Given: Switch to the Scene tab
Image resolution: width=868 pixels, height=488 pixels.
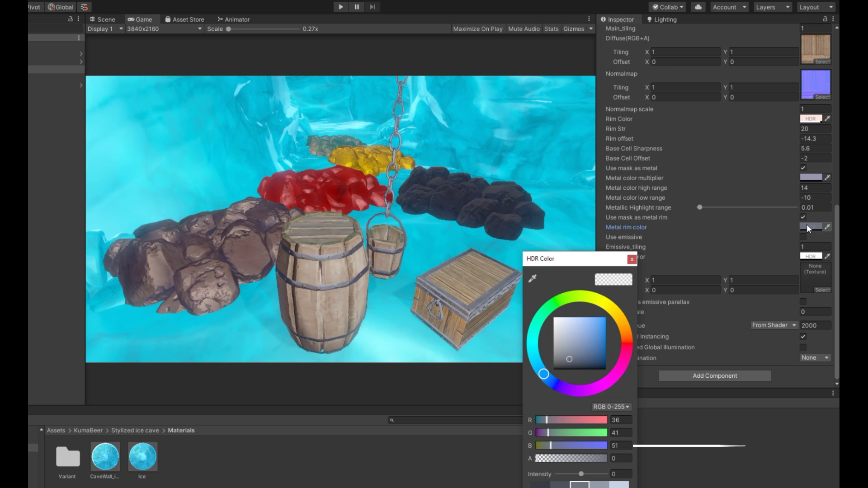Looking at the screenshot, I should (x=103, y=19).
